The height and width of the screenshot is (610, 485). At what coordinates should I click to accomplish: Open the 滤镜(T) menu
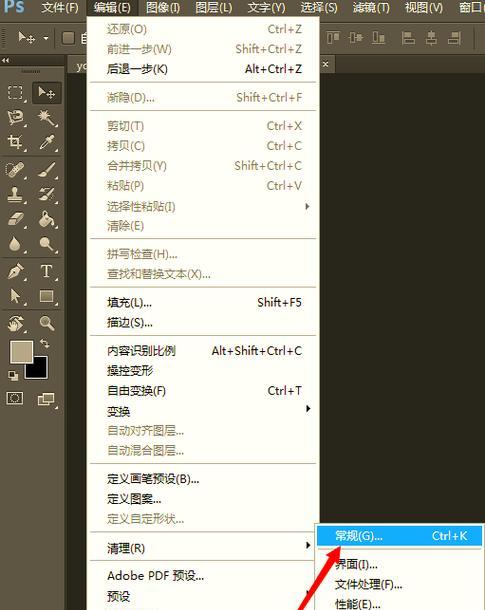coord(371,7)
